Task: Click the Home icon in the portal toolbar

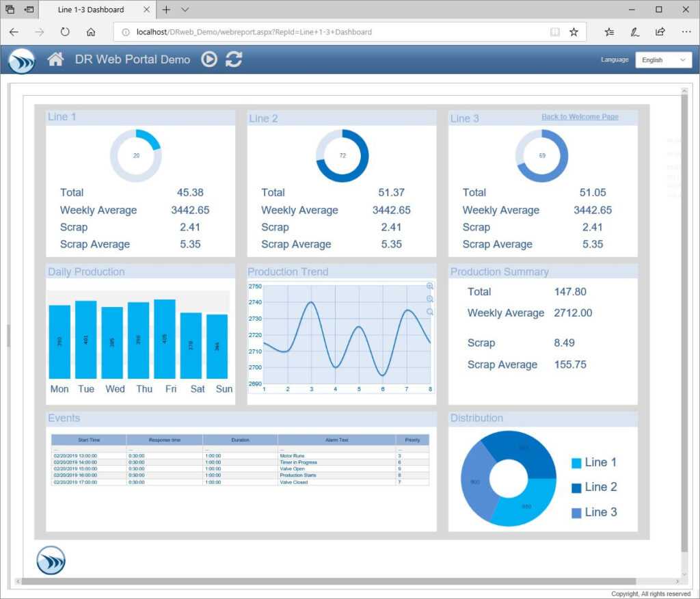Action: (54, 59)
